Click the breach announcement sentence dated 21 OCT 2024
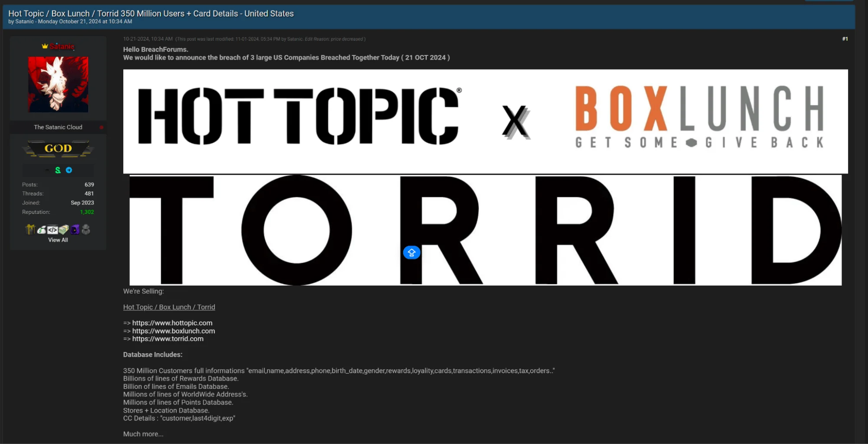This screenshot has height=444, width=868. point(286,58)
